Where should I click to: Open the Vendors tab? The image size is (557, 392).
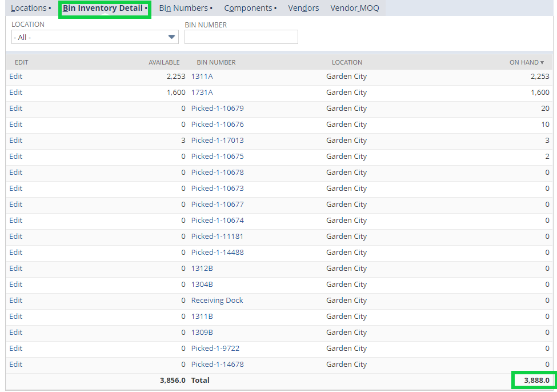[x=303, y=8]
